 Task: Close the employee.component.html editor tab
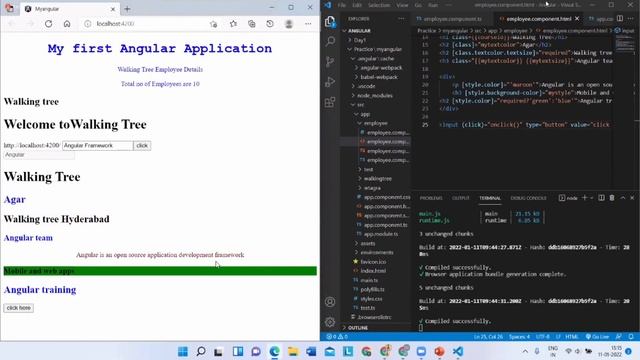(577, 19)
